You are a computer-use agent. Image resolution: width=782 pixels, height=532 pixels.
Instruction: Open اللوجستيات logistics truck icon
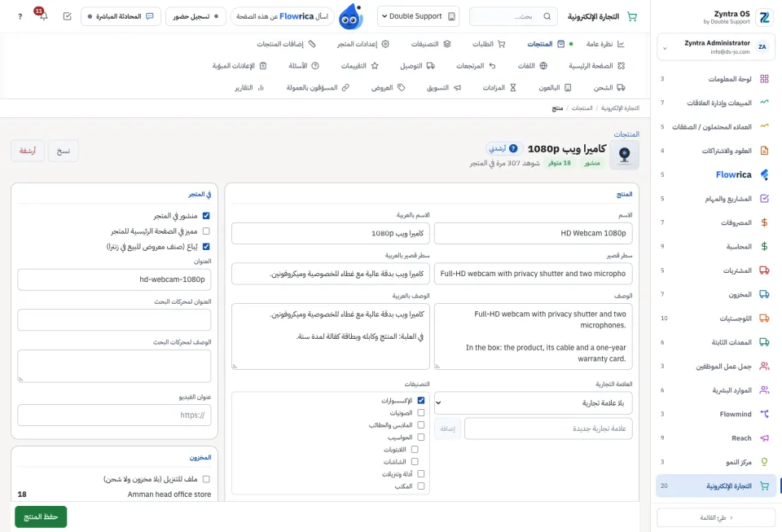[x=764, y=318]
